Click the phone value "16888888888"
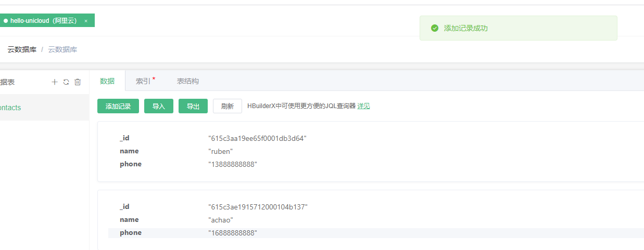644x250 pixels. coord(233,233)
